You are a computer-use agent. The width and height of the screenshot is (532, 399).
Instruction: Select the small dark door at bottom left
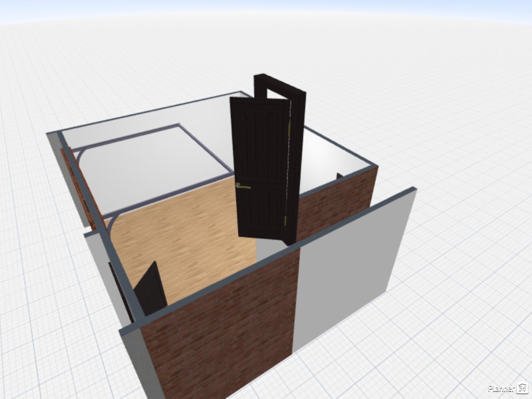pyautogui.click(x=151, y=290)
